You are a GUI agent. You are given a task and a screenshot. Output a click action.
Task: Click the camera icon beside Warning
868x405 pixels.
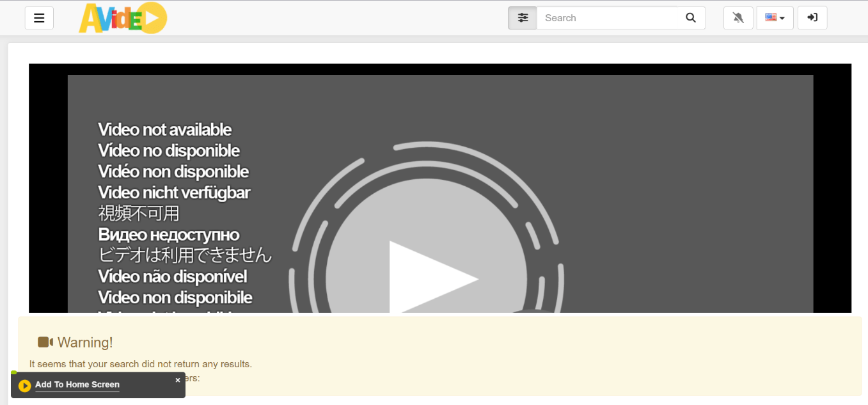[45, 342]
